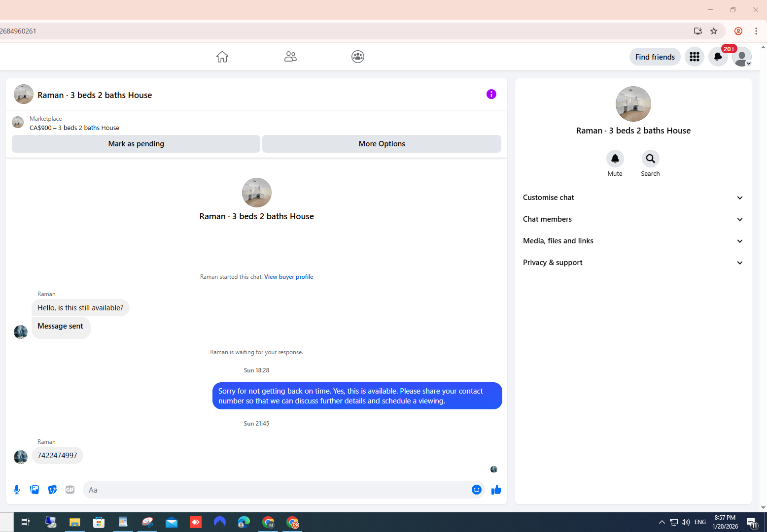Open the Windows notification center icon

pos(752,523)
